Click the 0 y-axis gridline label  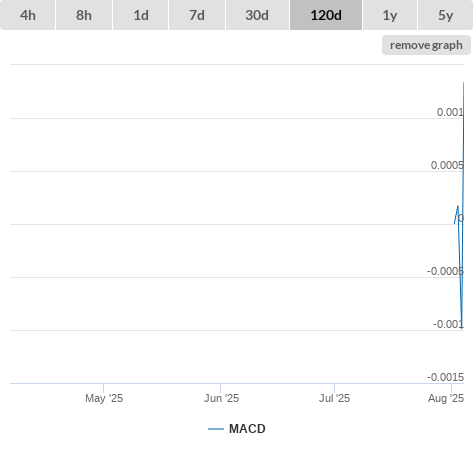pos(461,218)
